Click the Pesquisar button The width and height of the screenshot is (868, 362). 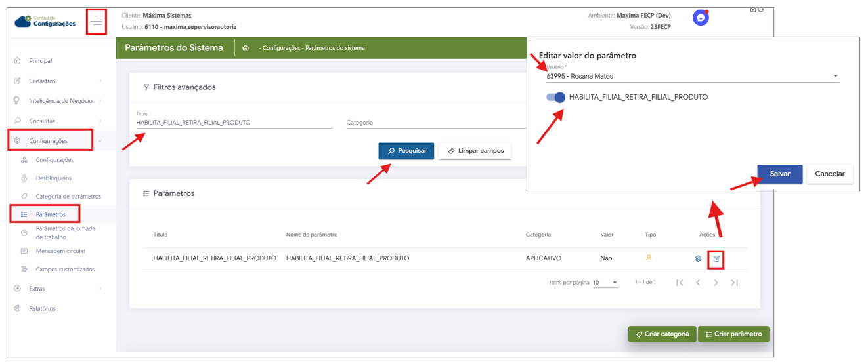[x=406, y=151]
